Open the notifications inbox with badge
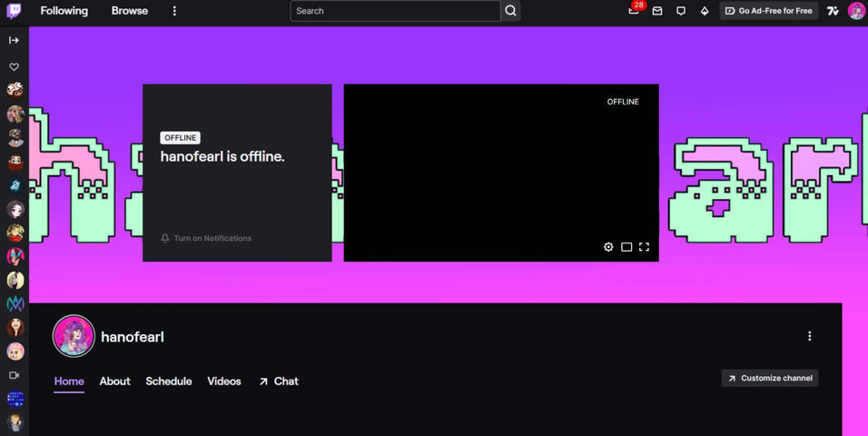 [x=634, y=11]
